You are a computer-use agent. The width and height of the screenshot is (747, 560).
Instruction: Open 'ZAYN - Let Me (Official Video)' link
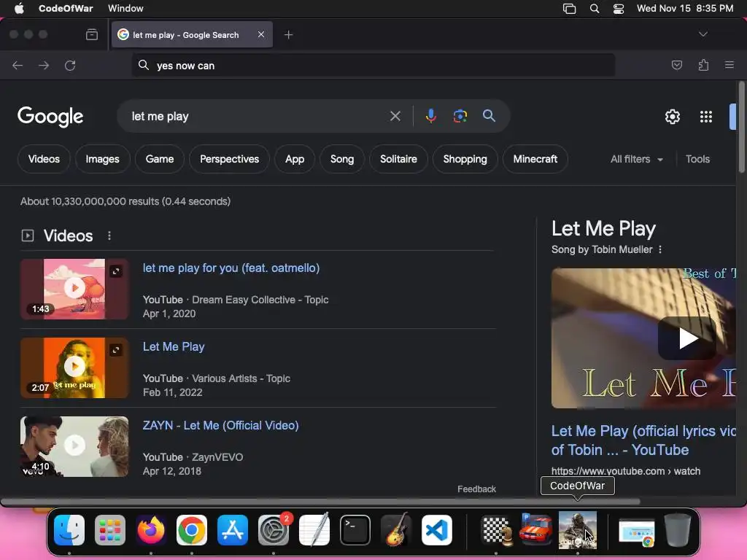[x=220, y=425]
